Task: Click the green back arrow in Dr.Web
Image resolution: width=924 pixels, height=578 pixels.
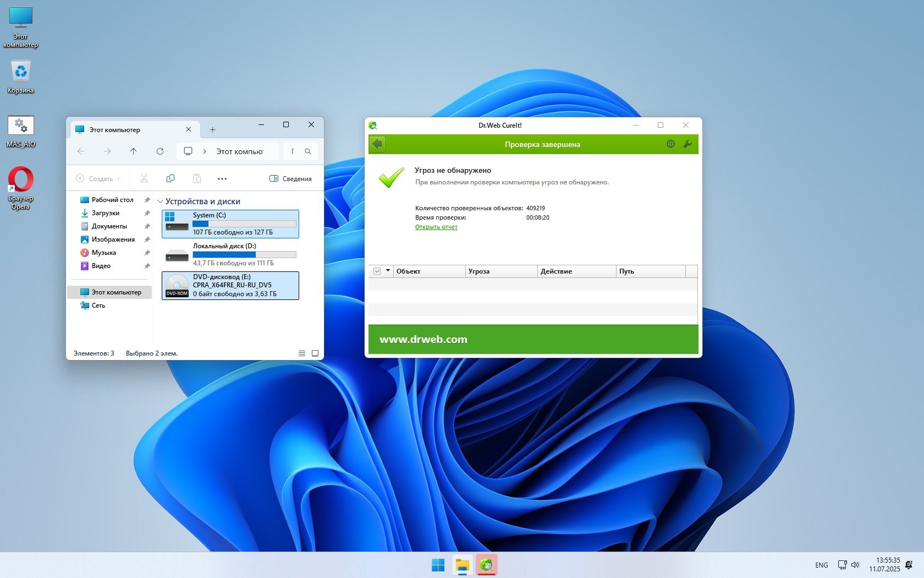Action: pyautogui.click(x=377, y=144)
